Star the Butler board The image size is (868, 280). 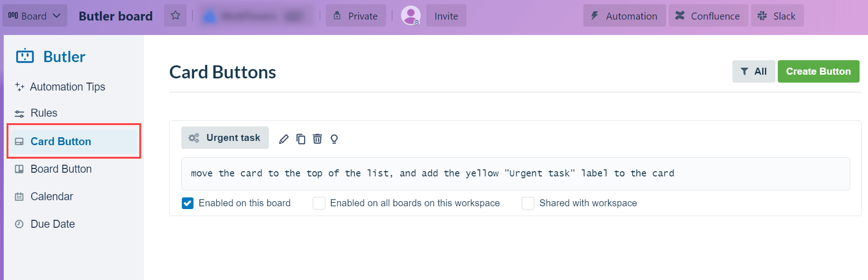(175, 15)
